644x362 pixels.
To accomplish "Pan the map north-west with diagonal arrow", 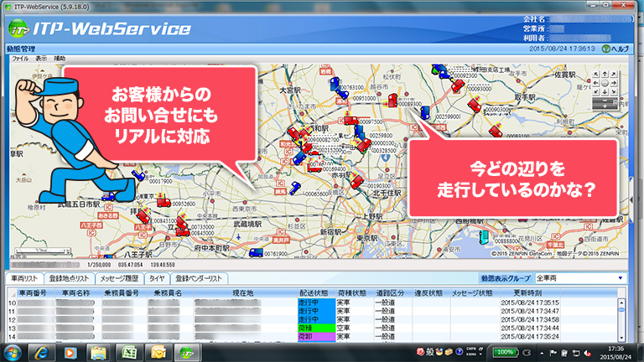I will (596, 74).
